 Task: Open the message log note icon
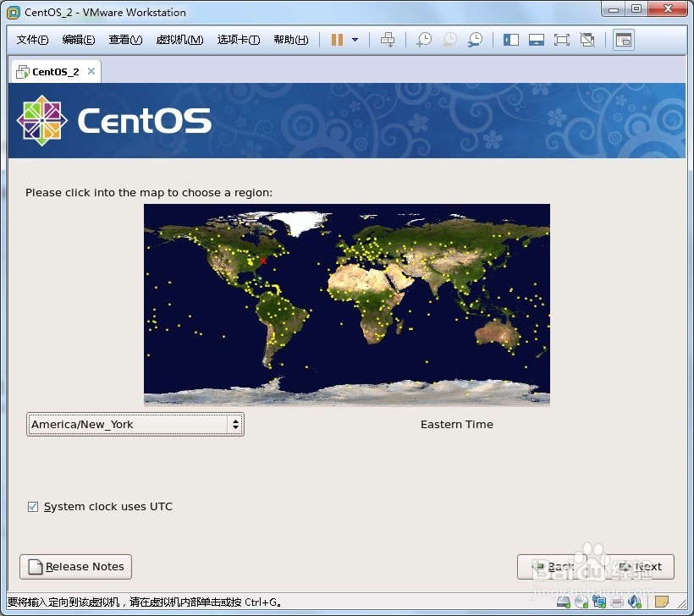[662, 602]
